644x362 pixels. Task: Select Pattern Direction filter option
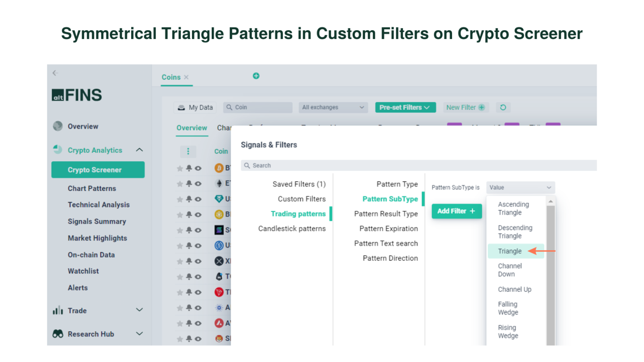click(x=390, y=259)
